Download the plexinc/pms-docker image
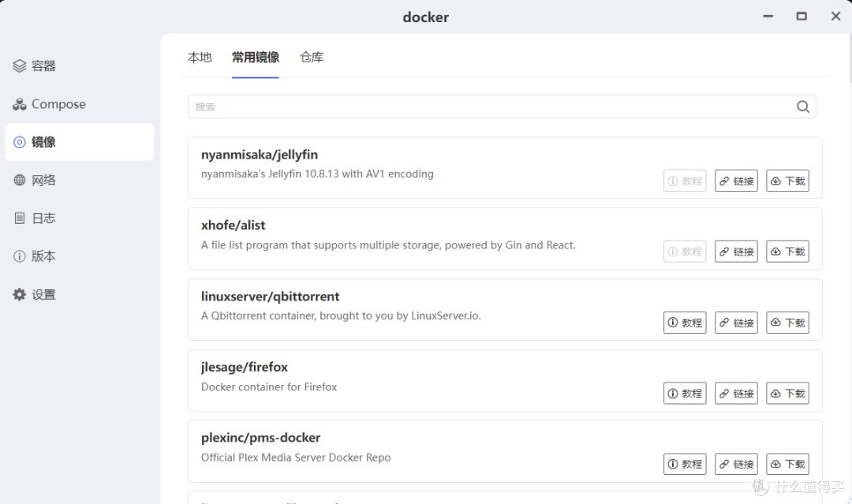Screen dimensions: 852x504 tap(787, 464)
